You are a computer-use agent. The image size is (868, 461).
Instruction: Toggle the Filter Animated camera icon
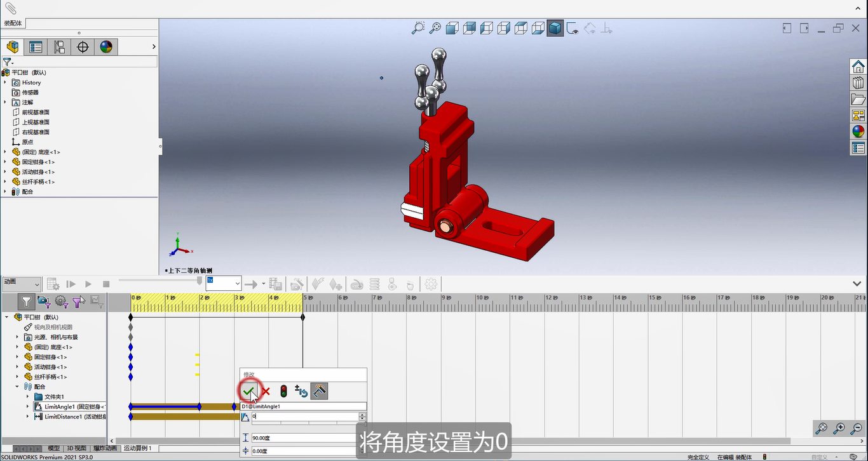43,302
